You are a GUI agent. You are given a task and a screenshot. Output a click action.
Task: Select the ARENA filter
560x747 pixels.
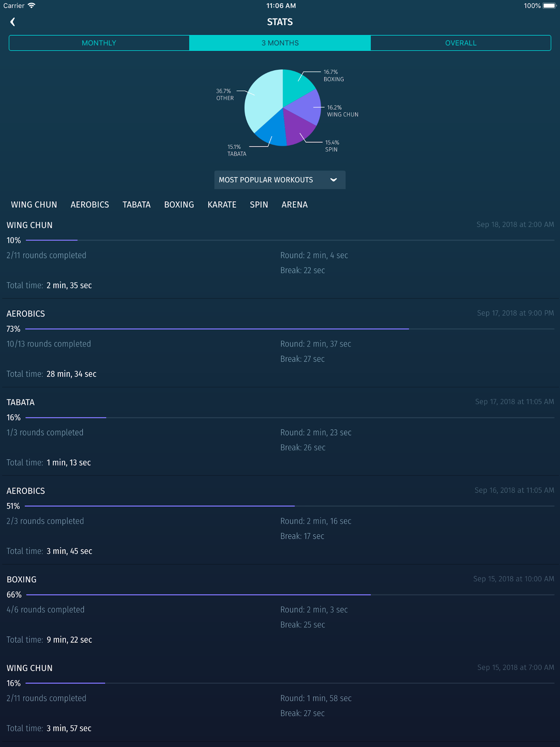point(294,205)
